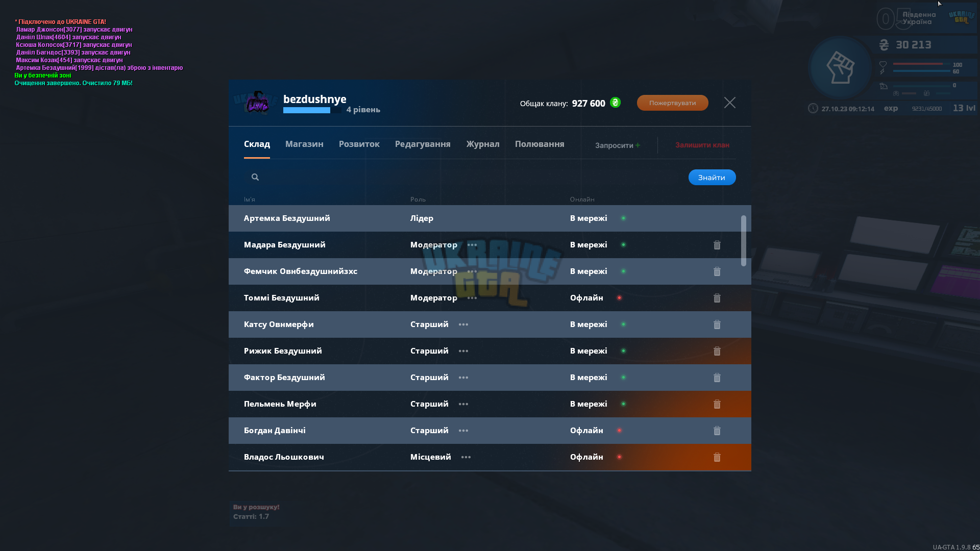Click the heart health icon in HUD
The height and width of the screenshot is (551, 980).
pyautogui.click(x=883, y=64)
